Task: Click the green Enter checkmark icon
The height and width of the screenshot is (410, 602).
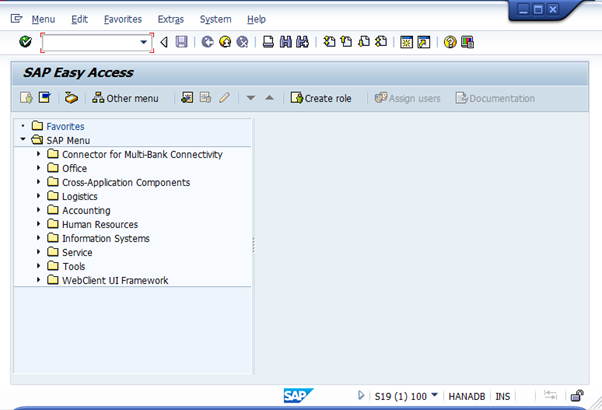Action: click(x=25, y=42)
